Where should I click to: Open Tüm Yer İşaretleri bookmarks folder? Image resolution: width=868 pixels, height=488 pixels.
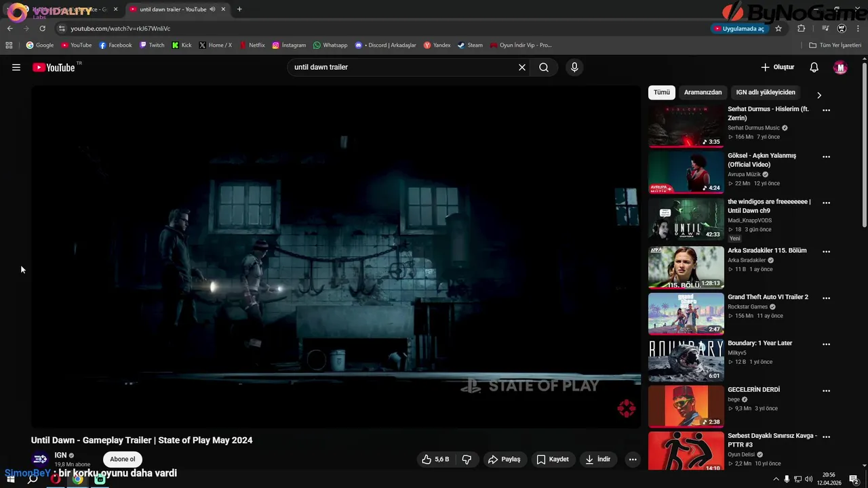click(835, 45)
